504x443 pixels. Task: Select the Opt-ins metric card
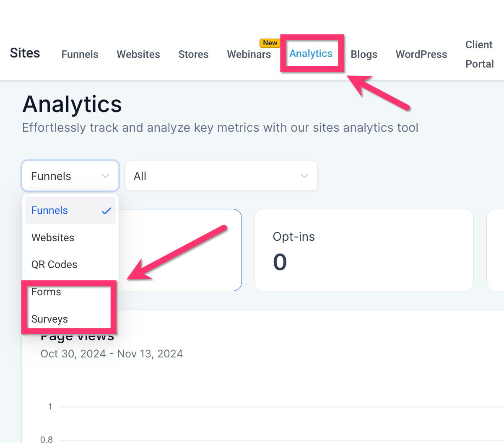[364, 250]
